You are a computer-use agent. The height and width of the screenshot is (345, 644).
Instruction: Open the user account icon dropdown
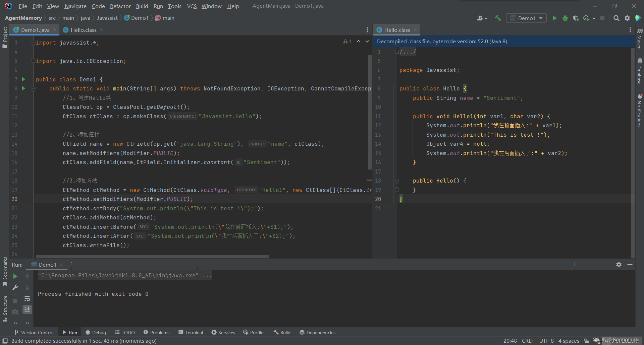click(482, 18)
